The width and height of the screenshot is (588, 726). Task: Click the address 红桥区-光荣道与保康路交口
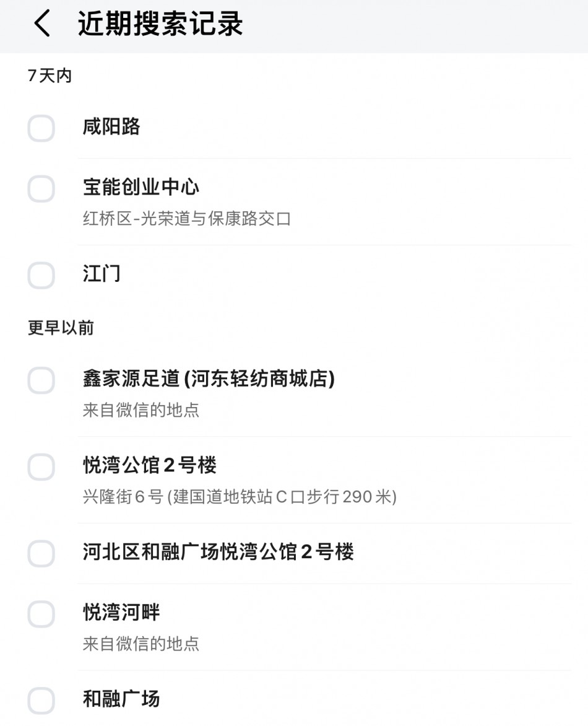tap(186, 219)
